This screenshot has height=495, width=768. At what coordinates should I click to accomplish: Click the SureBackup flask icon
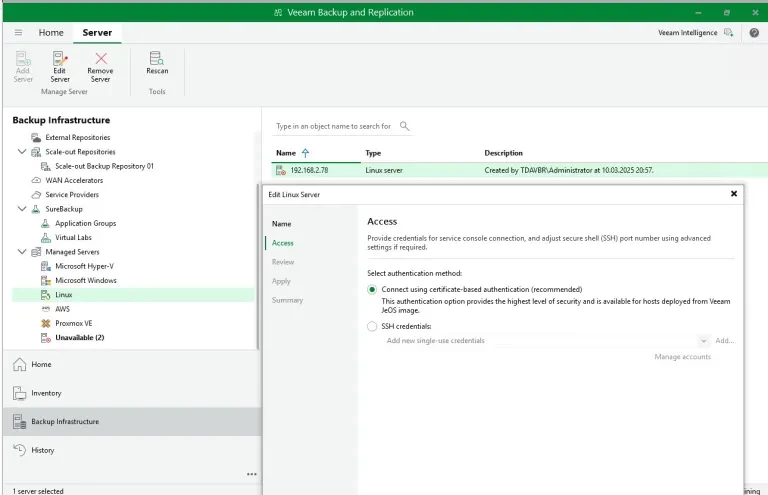tap(36, 209)
